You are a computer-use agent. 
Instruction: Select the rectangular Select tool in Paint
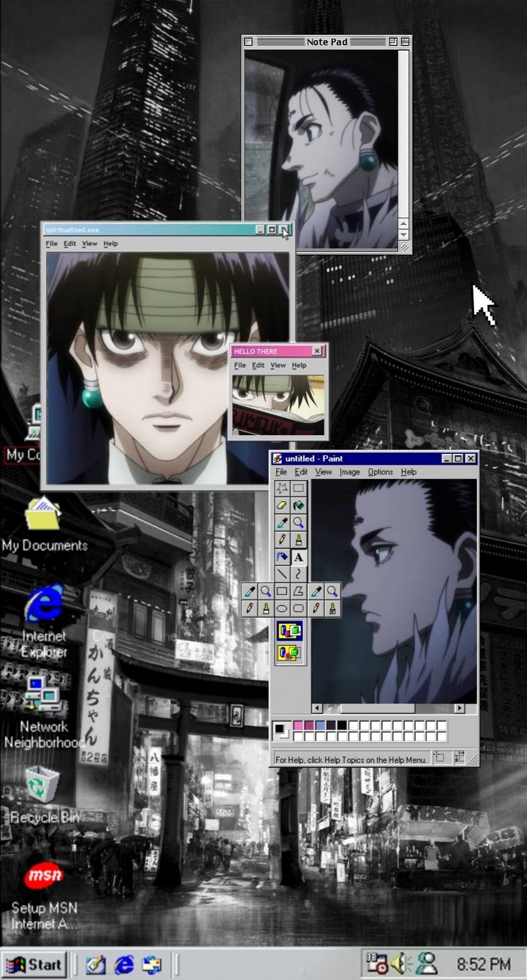pos(298,488)
